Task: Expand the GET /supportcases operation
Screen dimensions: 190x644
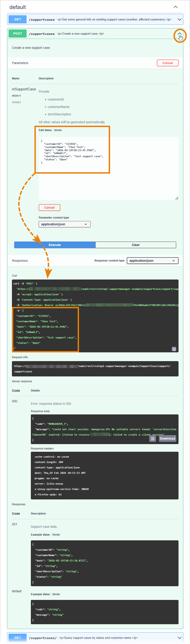Action: pos(179,20)
